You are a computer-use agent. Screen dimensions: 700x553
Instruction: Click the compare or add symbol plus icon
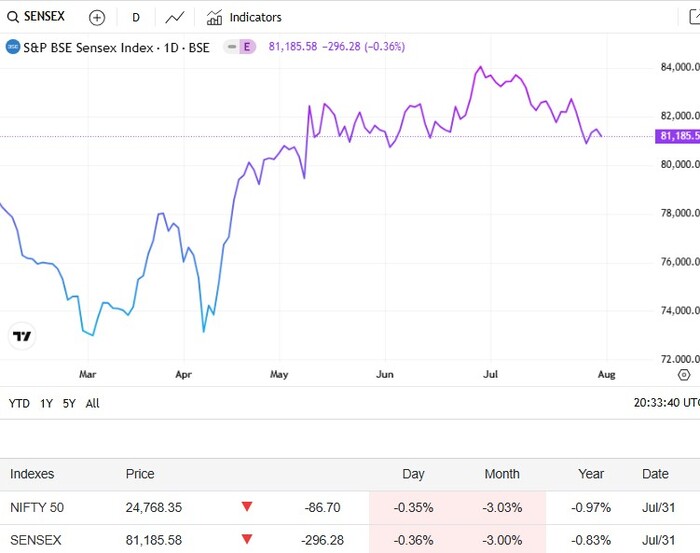tap(97, 17)
